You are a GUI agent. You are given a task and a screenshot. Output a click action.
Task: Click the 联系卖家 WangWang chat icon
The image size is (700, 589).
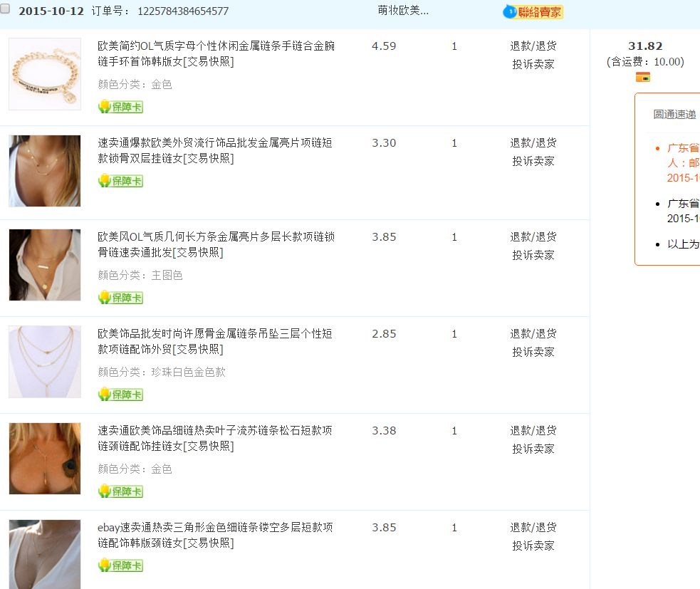[x=533, y=12]
